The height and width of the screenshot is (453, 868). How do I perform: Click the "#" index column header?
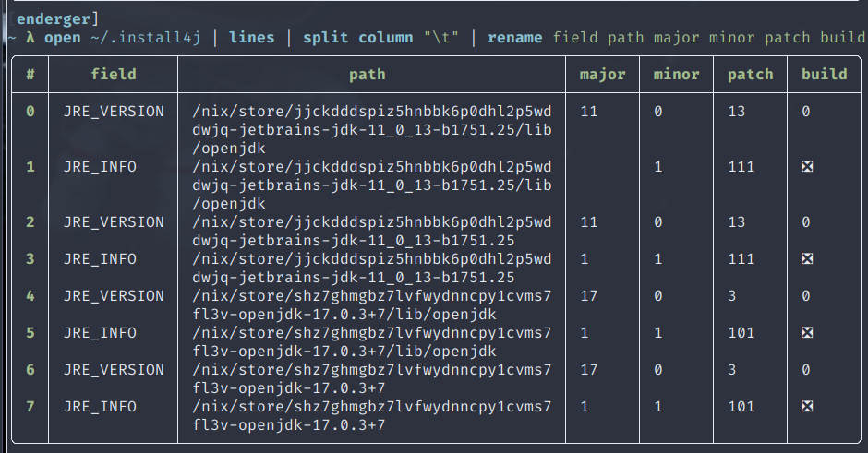pos(30,74)
